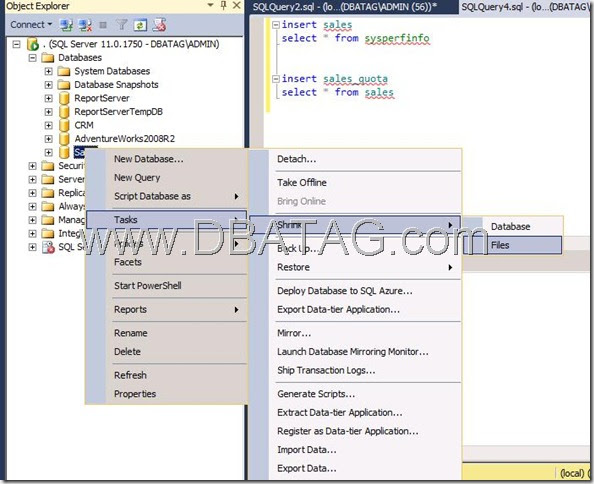This screenshot has height=484, width=594.
Task: Expand the ReportServerTempDB database
Action: pyautogui.click(x=48, y=112)
